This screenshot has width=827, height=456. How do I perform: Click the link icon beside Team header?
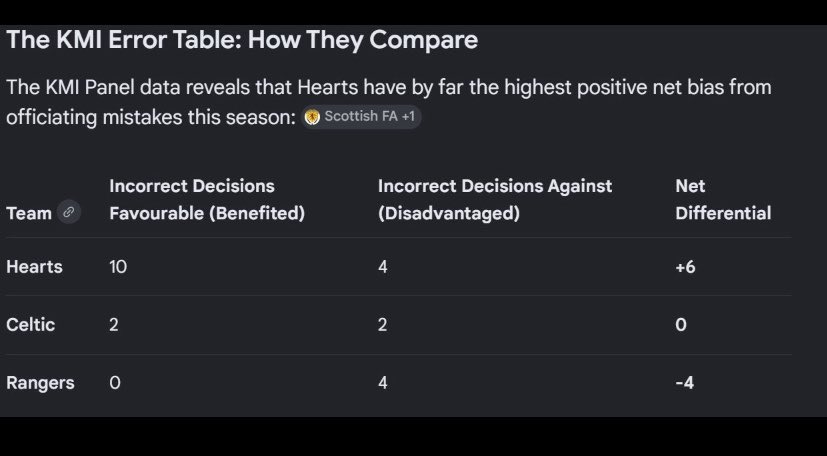point(69,212)
